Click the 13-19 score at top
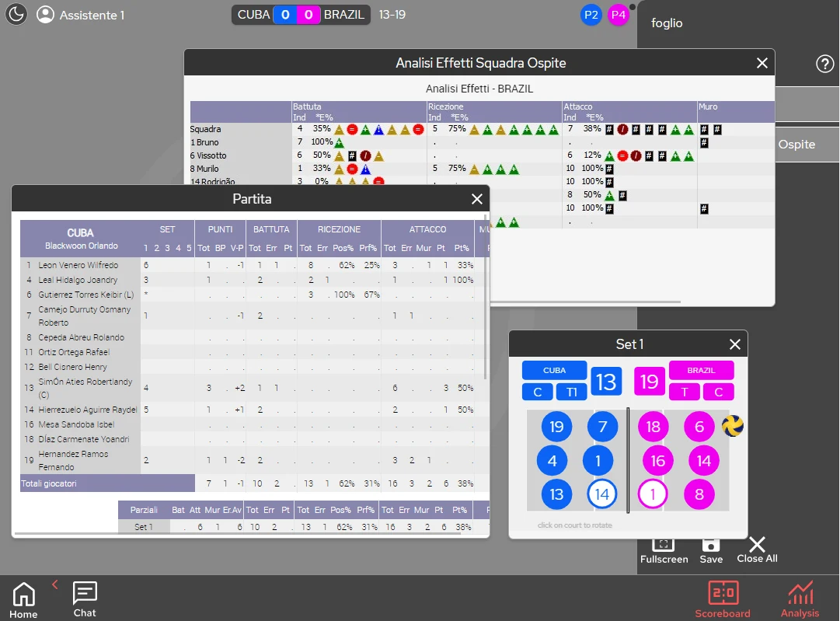The height and width of the screenshot is (621, 840). pyautogui.click(x=392, y=15)
